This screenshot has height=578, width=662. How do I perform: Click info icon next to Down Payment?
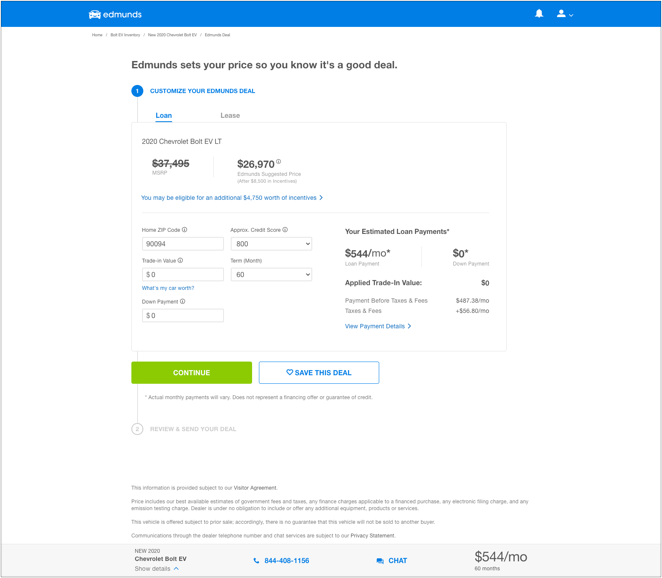(x=182, y=301)
